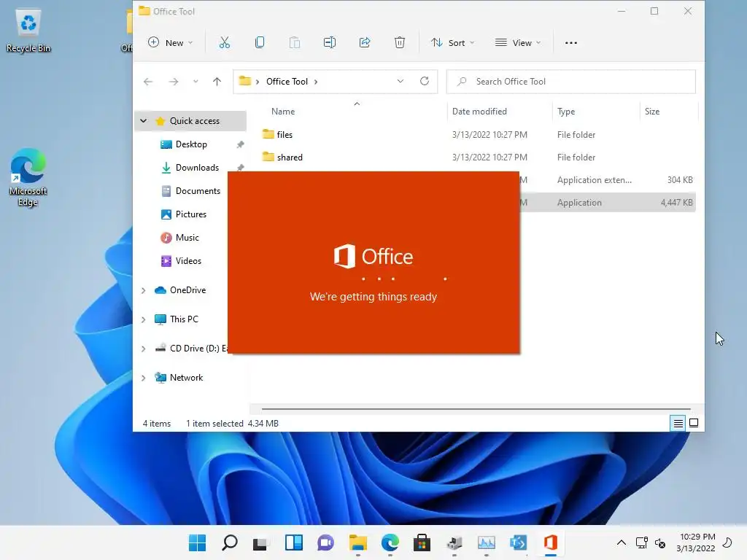Expand the Network tree node
Viewport: 747px width, 560px height.
point(144,378)
